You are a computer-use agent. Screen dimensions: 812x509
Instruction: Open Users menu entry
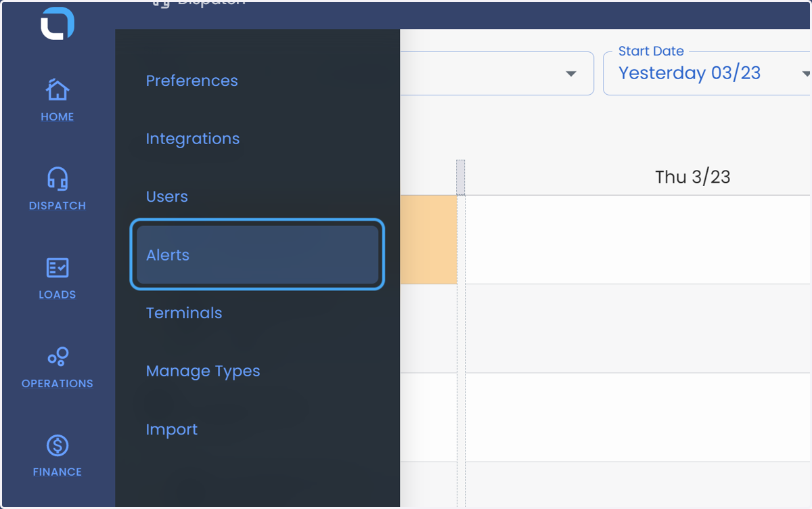[x=167, y=197]
